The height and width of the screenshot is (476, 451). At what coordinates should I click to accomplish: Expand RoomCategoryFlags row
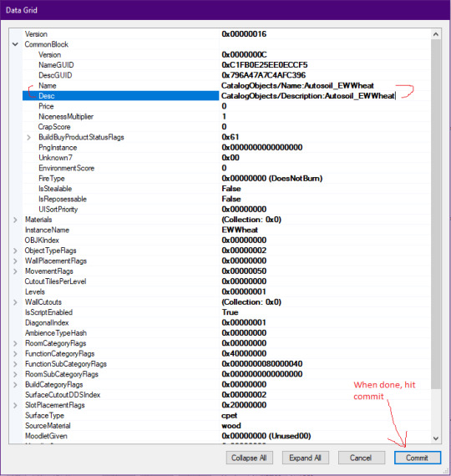coord(15,344)
